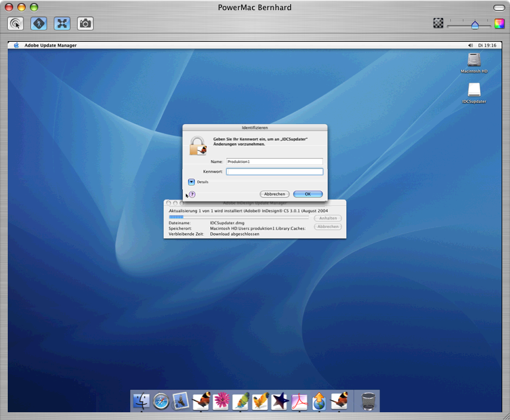Click the globe with orange arrow dock icon
Viewport: 510px width, 420px height.
319,401
